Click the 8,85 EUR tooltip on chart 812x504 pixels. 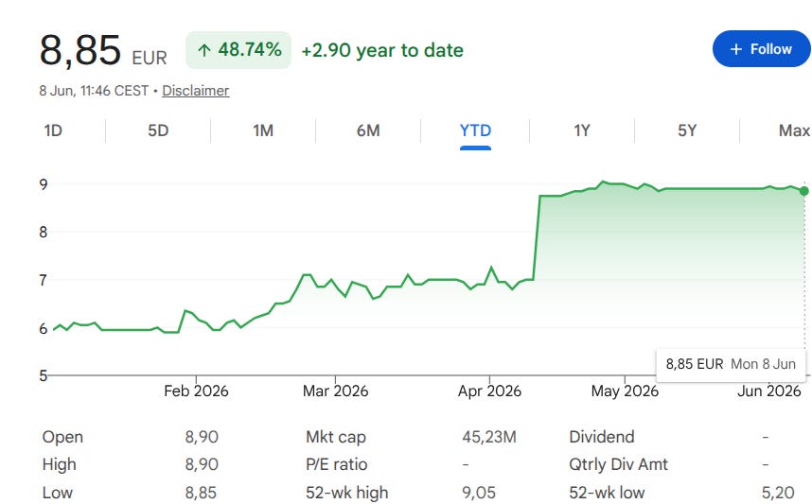(x=731, y=364)
